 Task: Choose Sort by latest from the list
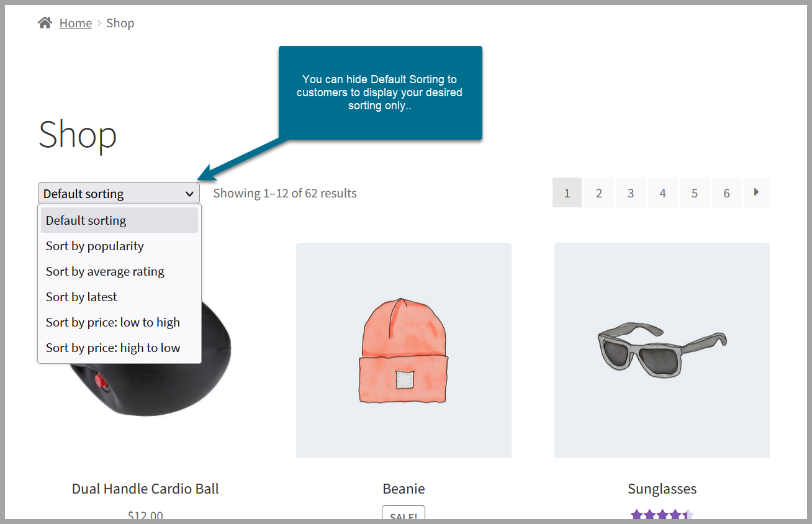tap(81, 297)
